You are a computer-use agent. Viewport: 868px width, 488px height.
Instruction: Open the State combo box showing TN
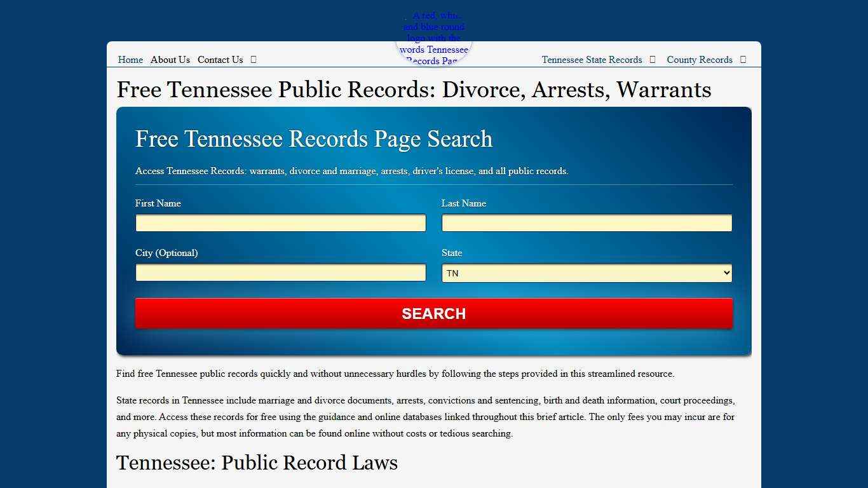coord(587,273)
